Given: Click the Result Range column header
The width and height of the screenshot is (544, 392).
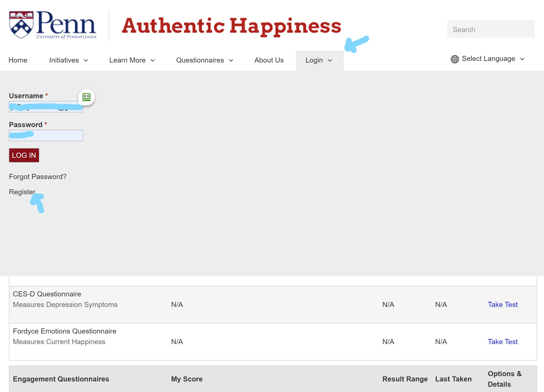Looking at the screenshot, I should point(405,379).
